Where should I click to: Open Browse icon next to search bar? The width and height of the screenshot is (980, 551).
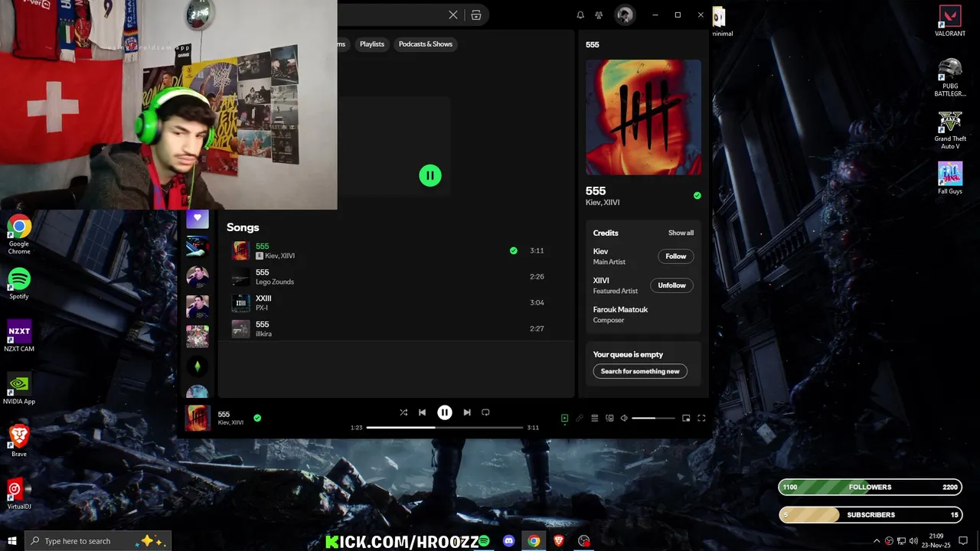pos(476,15)
